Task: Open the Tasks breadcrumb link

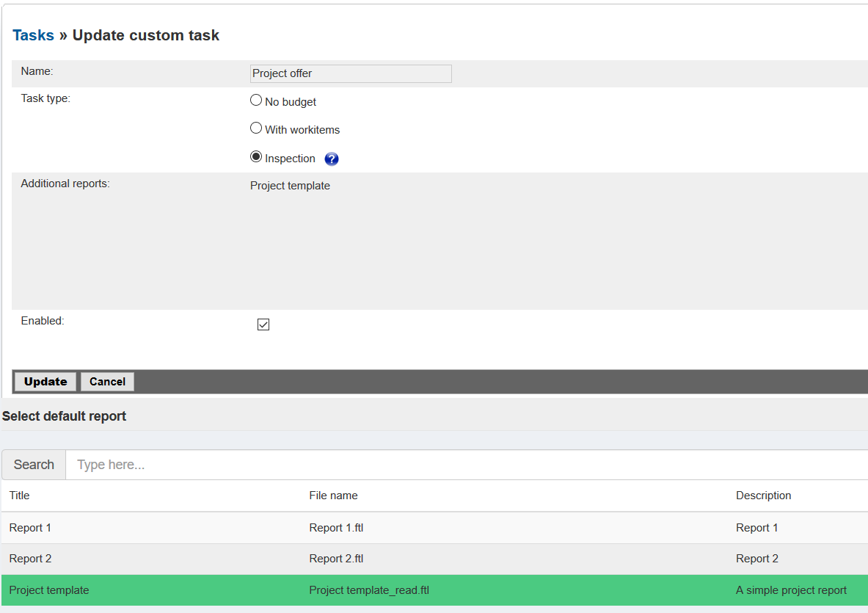Action: [x=33, y=35]
